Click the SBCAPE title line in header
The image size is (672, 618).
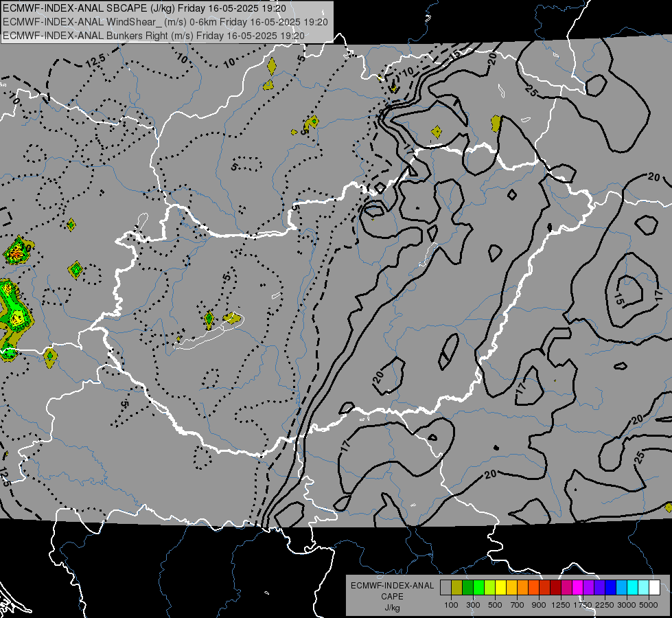click(x=144, y=8)
